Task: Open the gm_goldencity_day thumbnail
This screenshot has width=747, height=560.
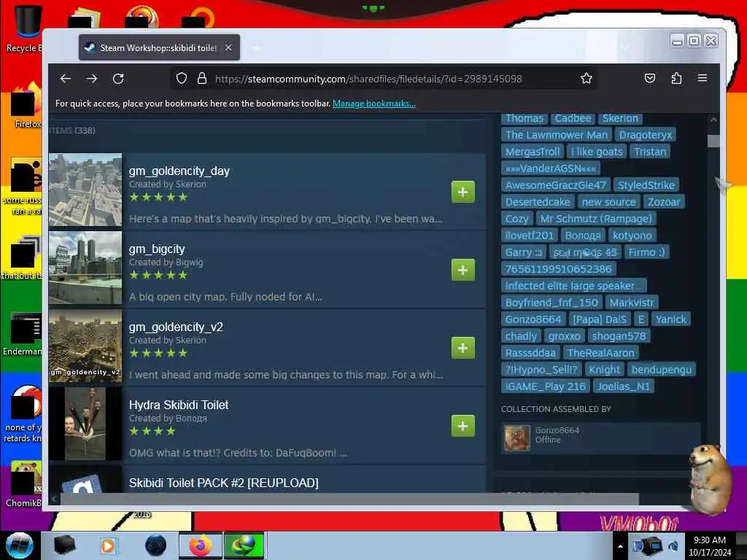Action: tap(85, 190)
